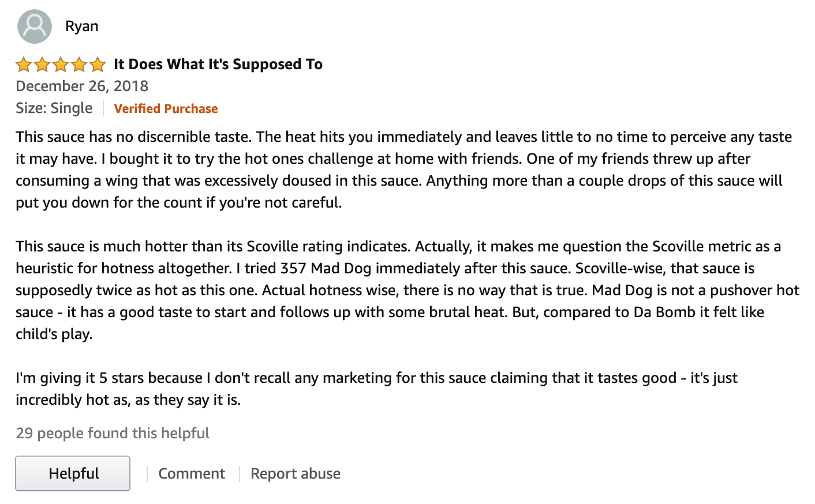Click the paragraph starting "I'm giving it 5 stars"
The height and width of the screenshot is (504, 815).
pos(375,389)
